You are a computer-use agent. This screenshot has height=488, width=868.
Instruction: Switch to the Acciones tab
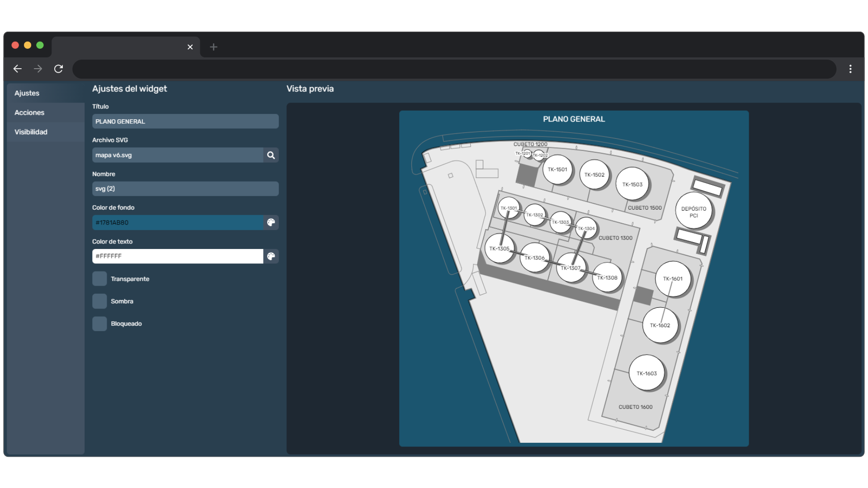29,113
